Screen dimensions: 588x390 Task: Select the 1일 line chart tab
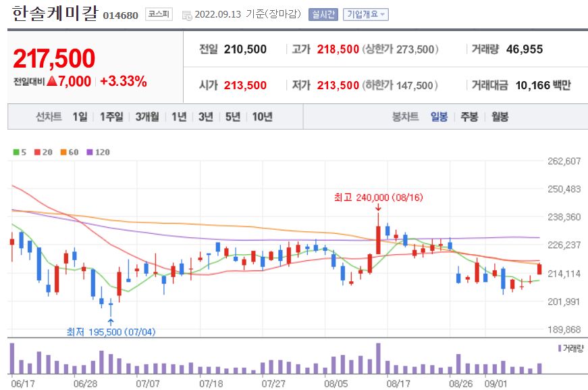pos(80,117)
